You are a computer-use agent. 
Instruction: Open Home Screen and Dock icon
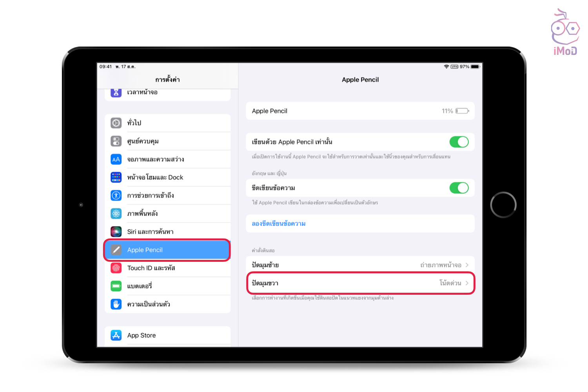click(116, 177)
